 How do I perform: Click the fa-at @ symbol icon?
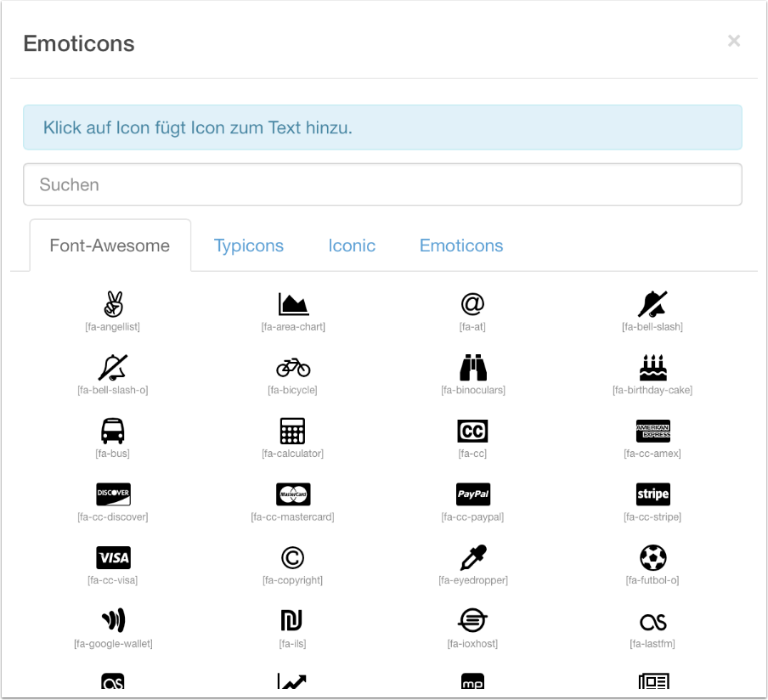coord(472,304)
